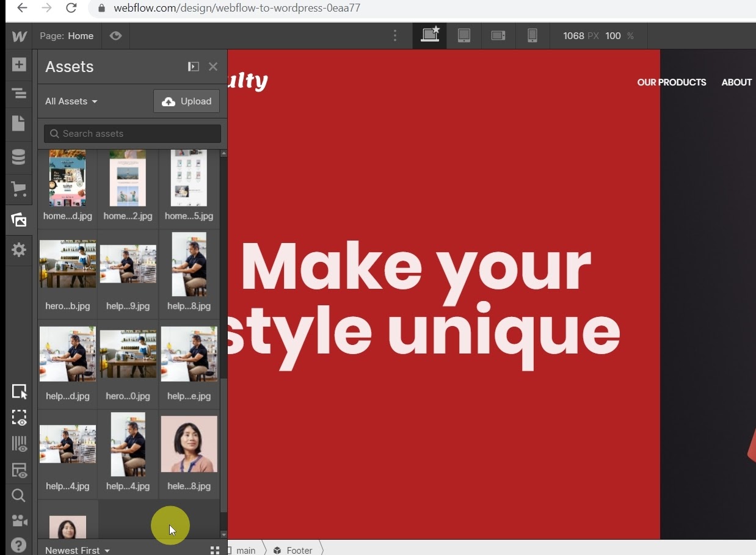Toggle the element selection tool icon
Screen dimensions: 756x555
pos(19,392)
